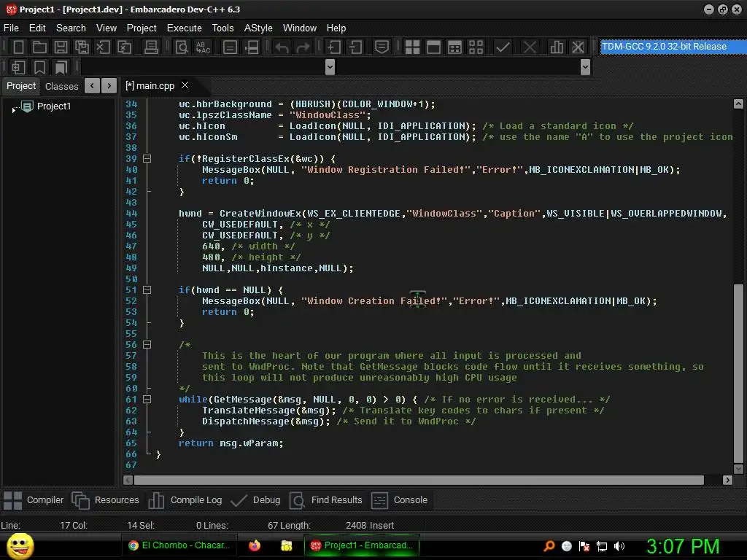Click the horizontal scrollbar right arrow
The height and width of the screenshot is (560, 747).
(x=727, y=480)
